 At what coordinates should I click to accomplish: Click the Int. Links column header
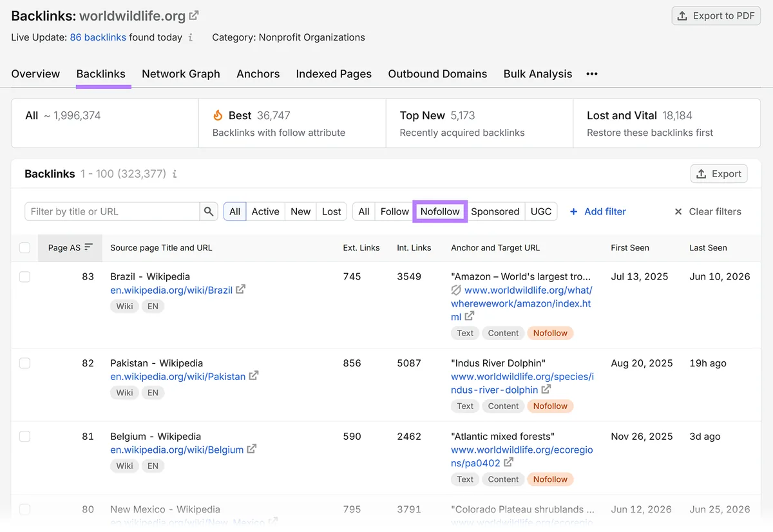pos(414,247)
